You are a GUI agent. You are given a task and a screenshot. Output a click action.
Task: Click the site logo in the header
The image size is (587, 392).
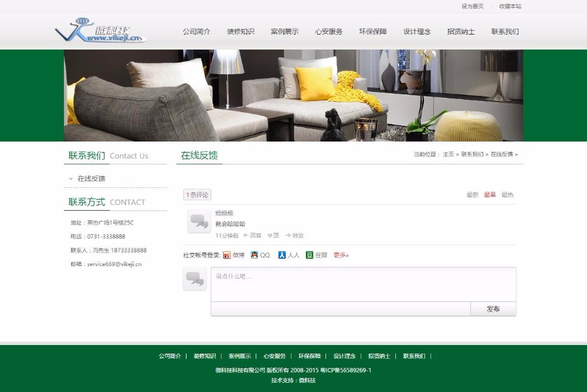click(98, 29)
